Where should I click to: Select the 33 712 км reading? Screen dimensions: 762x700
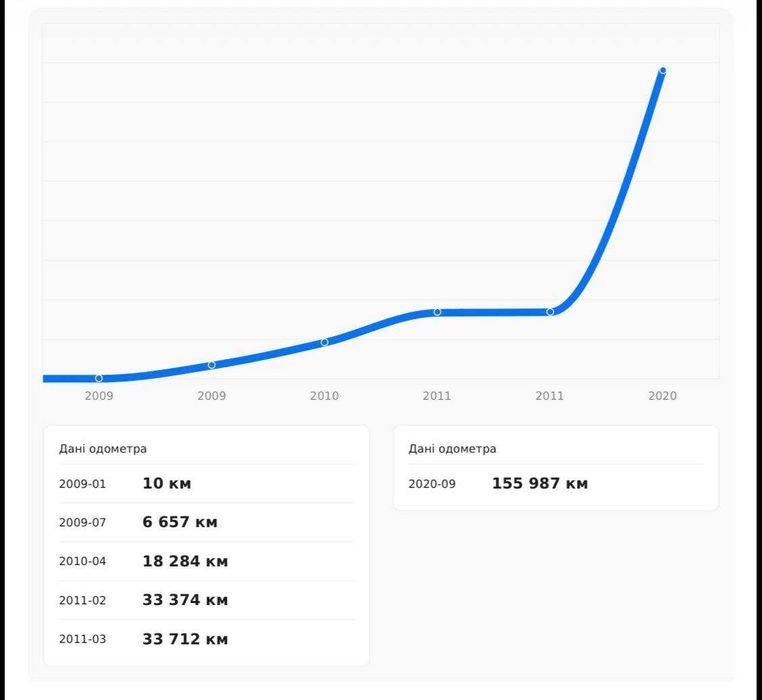tap(185, 639)
